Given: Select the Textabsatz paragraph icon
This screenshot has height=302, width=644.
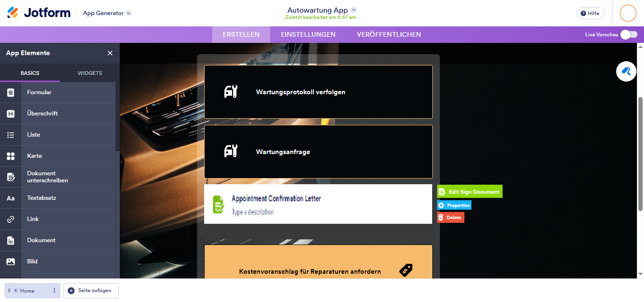Looking at the screenshot, I should (x=11, y=198).
